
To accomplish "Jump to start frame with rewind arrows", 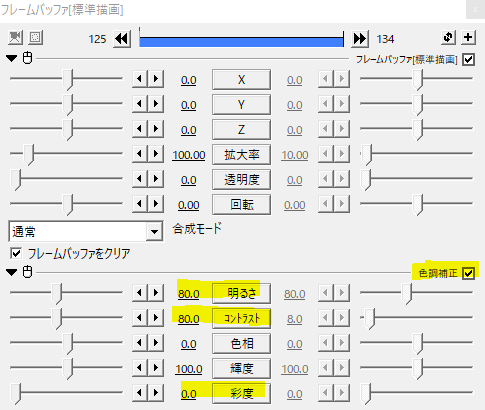I will (x=122, y=39).
